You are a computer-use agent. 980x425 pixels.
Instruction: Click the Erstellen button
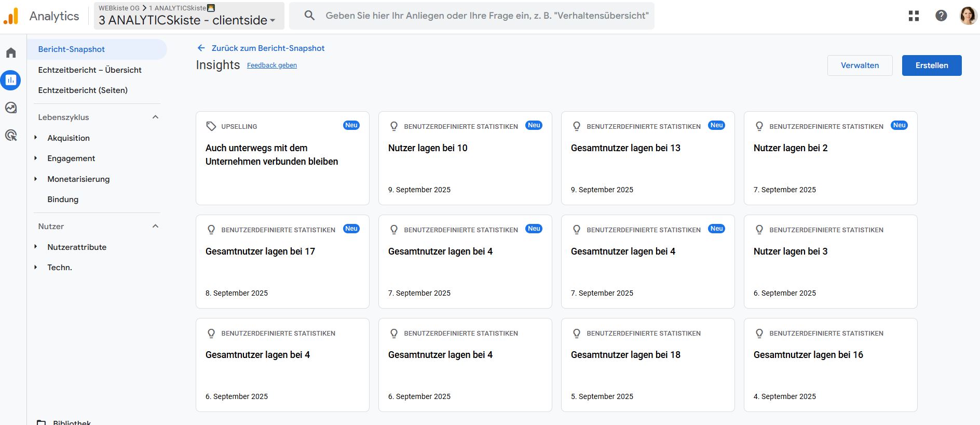point(932,65)
